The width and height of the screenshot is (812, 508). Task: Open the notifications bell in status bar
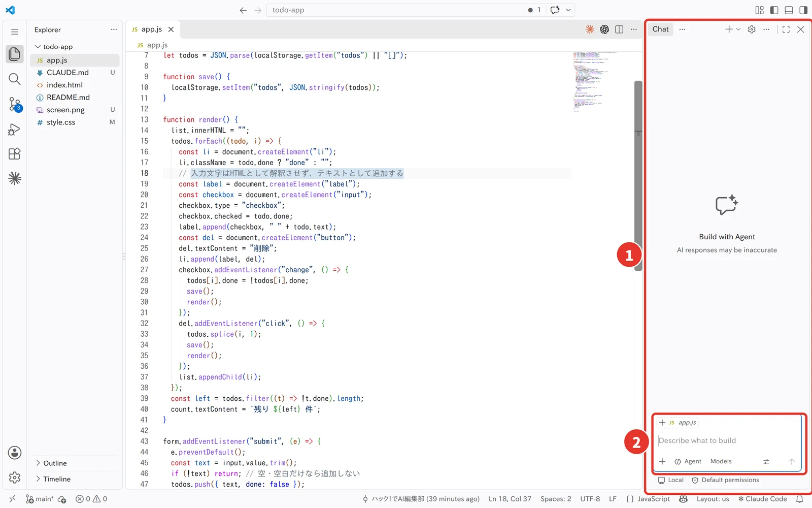(800, 499)
